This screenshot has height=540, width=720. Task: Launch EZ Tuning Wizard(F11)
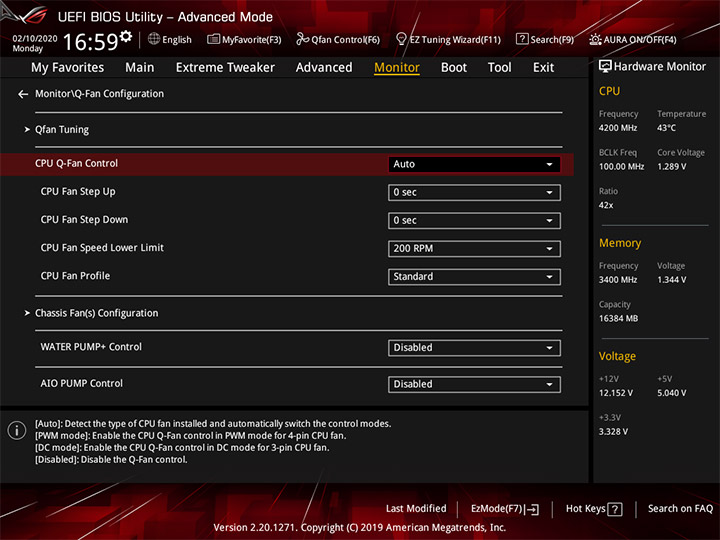(x=455, y=40)
